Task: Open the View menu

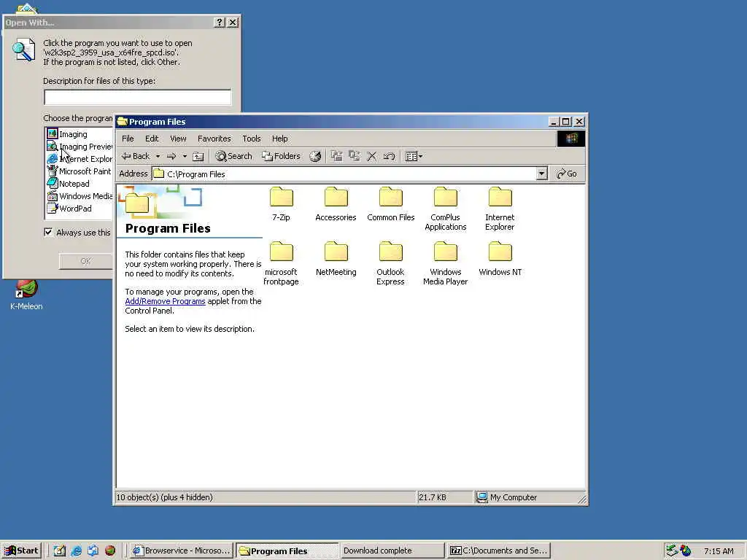Action: (x=178, y=139)
